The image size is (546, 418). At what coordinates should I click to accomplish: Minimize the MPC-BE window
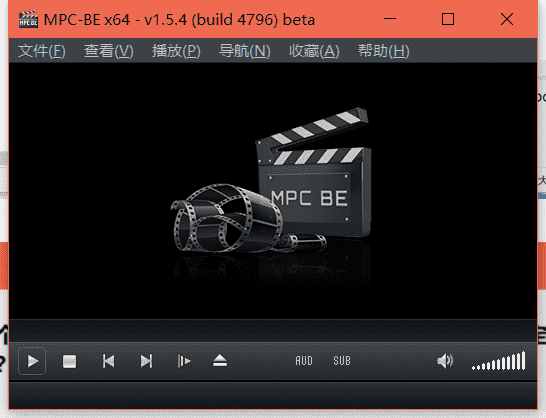[390, 19]
